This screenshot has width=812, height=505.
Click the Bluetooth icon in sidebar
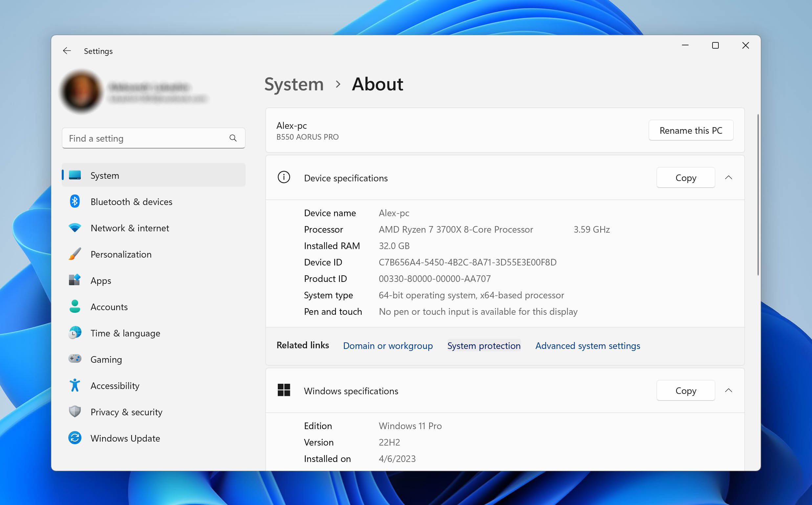75,201
